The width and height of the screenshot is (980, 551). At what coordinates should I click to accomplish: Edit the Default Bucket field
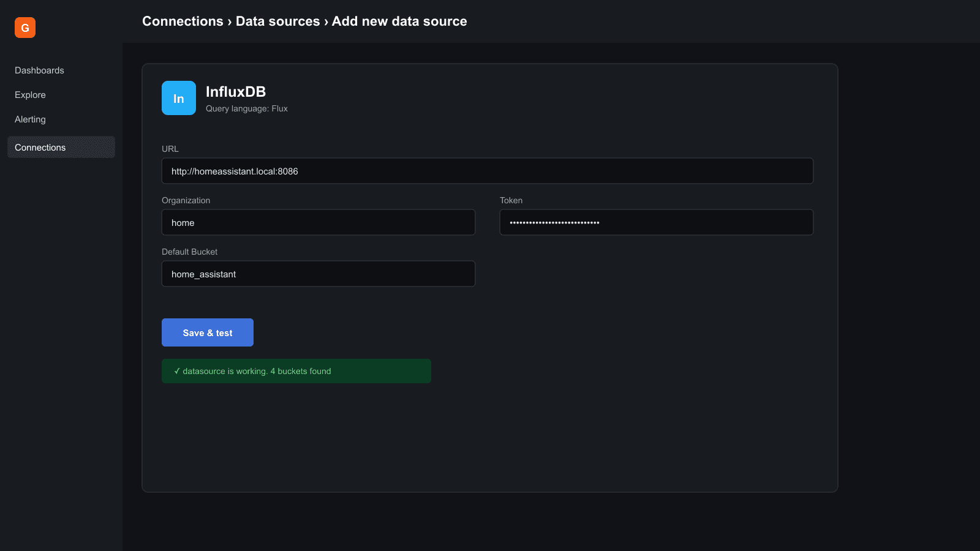(x=318, y=274)
